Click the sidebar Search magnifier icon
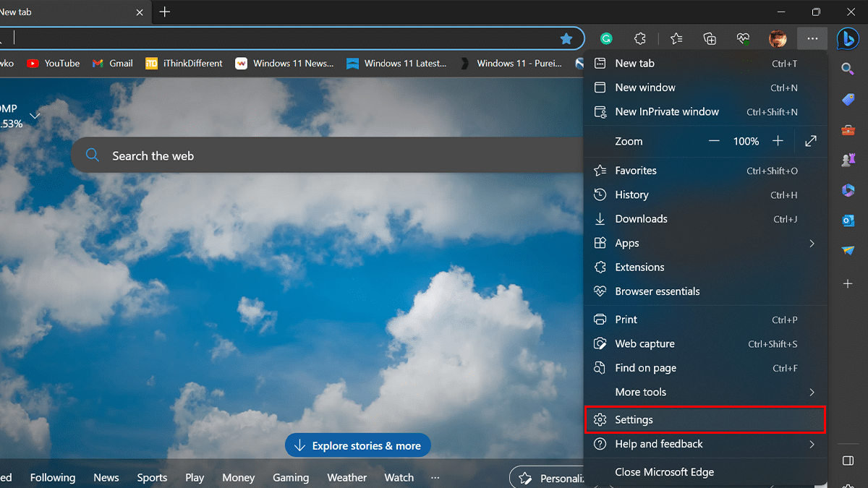Image resolution: width=868 pixels, height=488 pixels. coord(848,69)
